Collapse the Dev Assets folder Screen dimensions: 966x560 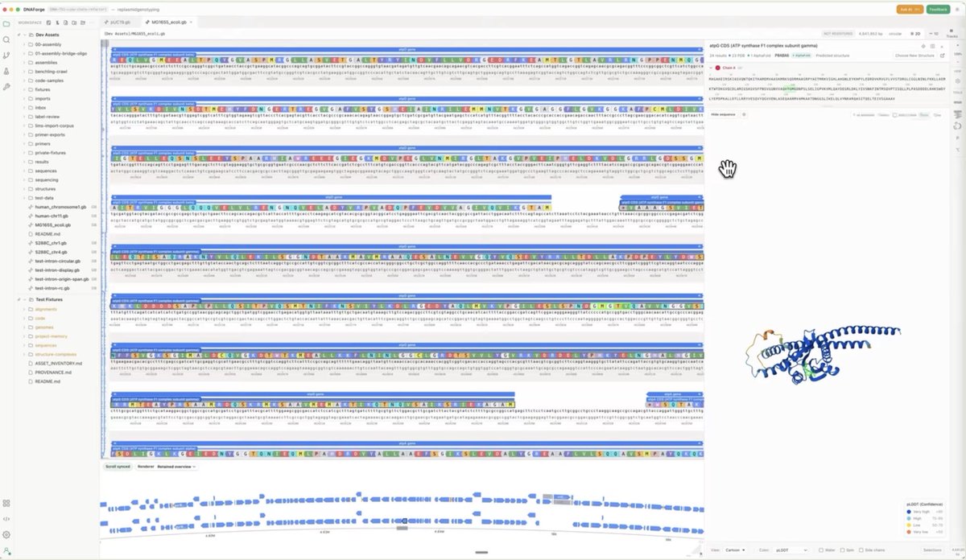tap(24, 35)
